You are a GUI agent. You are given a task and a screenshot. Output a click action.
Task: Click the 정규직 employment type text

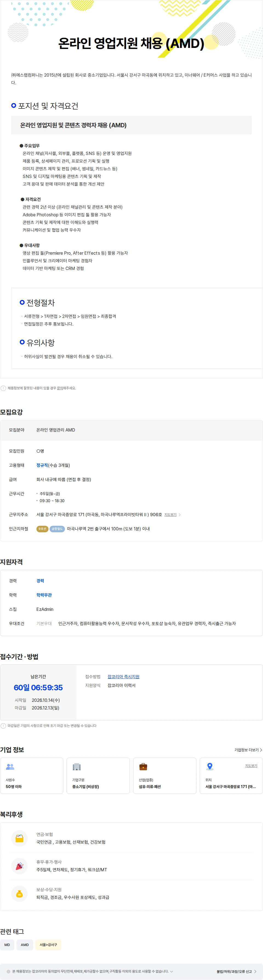pyautogui.click(x=42, y=465)
